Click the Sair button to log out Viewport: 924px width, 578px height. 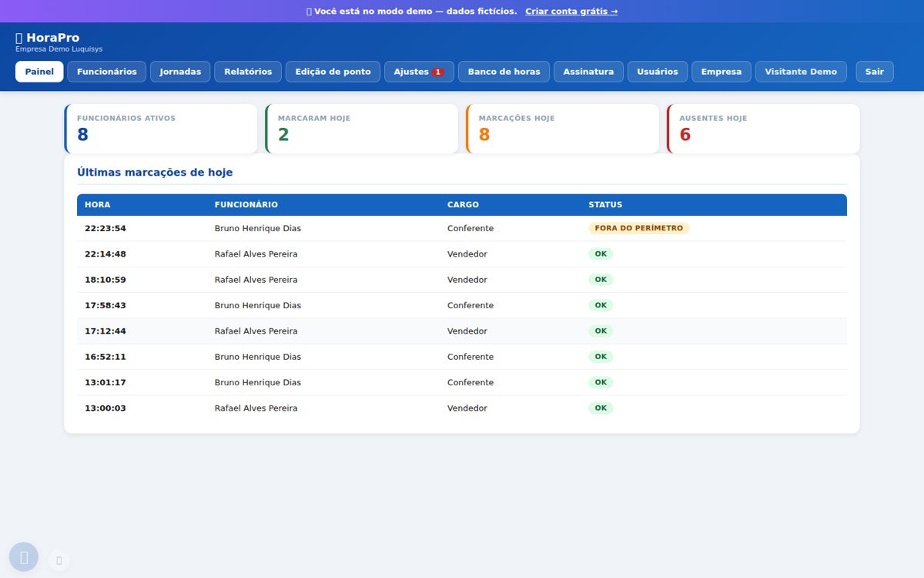coord(875,72)
